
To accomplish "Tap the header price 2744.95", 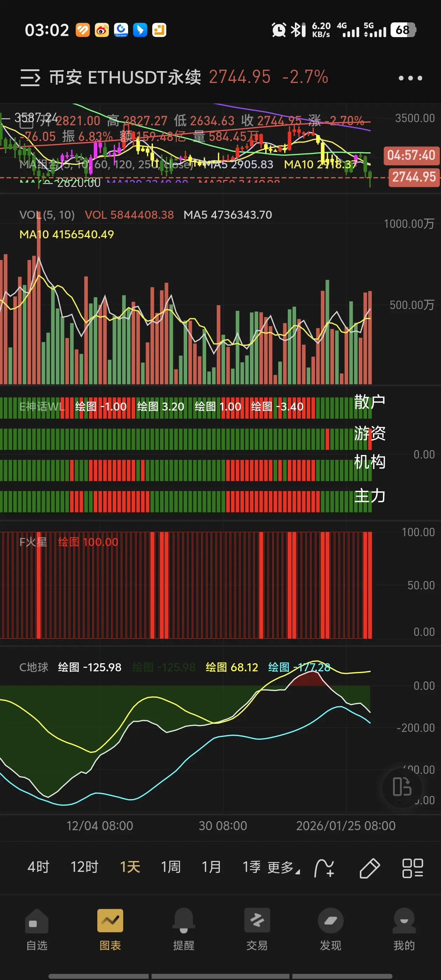I will pyautogui.click(x=240, y=77).
